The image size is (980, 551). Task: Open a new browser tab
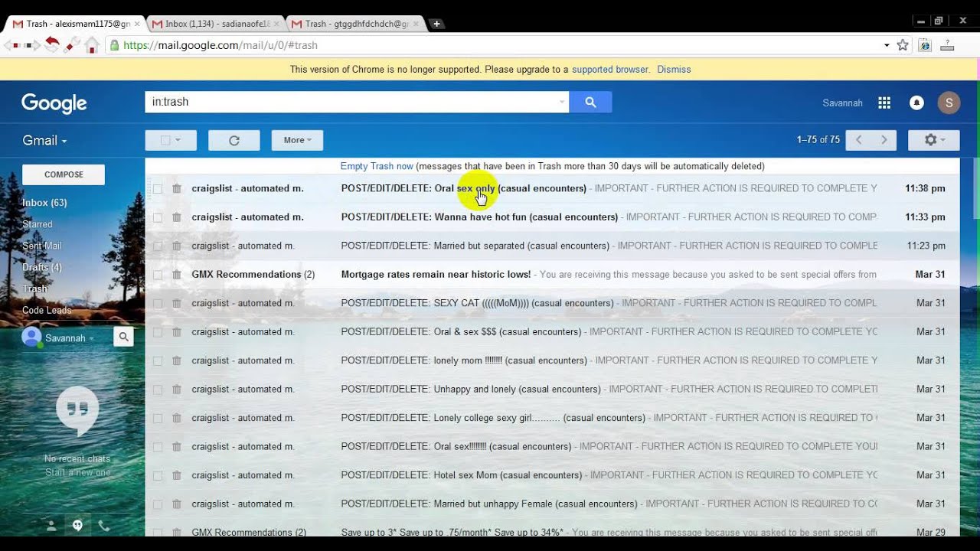[x=436, y=24]
